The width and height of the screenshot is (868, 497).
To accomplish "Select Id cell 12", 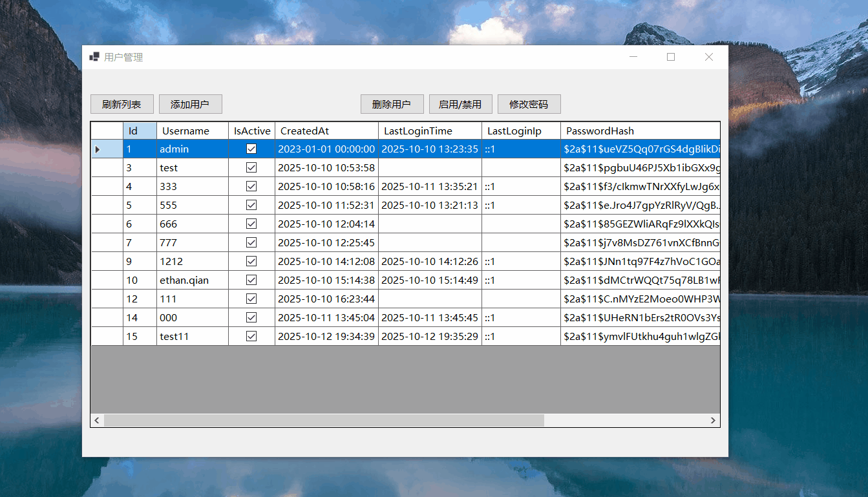I will point(140,299).
